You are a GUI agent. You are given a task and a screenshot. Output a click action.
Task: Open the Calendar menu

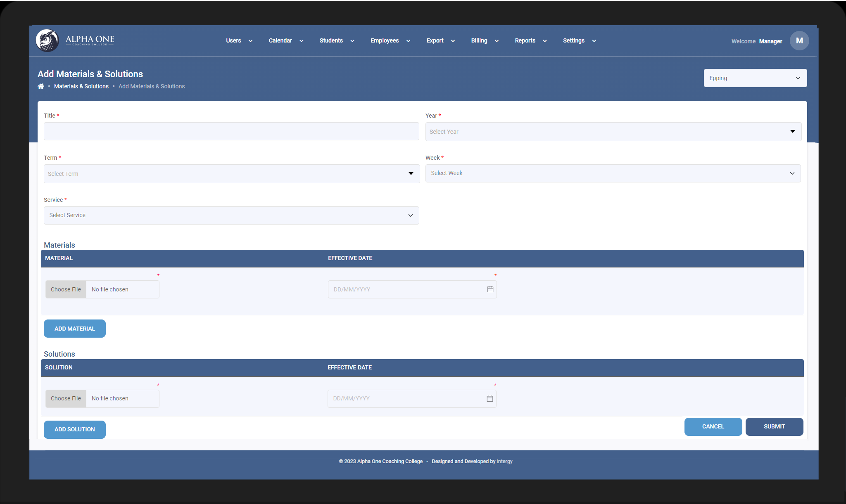[x=286, y=40]
